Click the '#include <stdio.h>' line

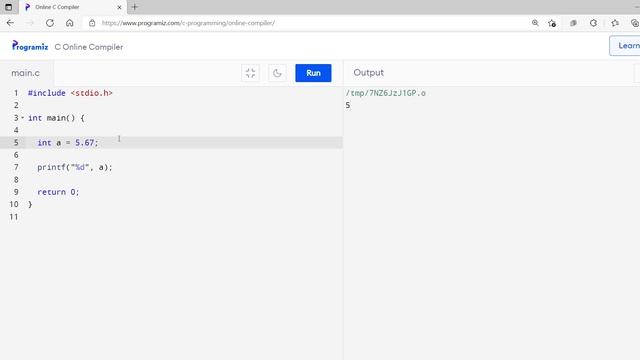(70, 93)
